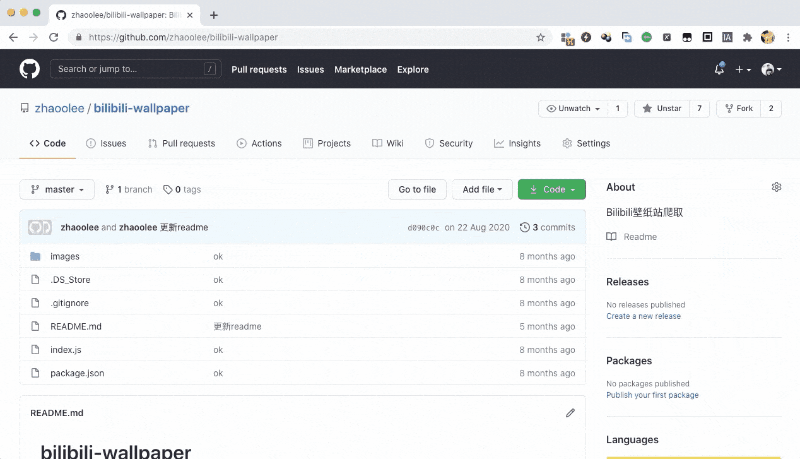
Task: Click the Packages heading
Action: click(629, 361)
